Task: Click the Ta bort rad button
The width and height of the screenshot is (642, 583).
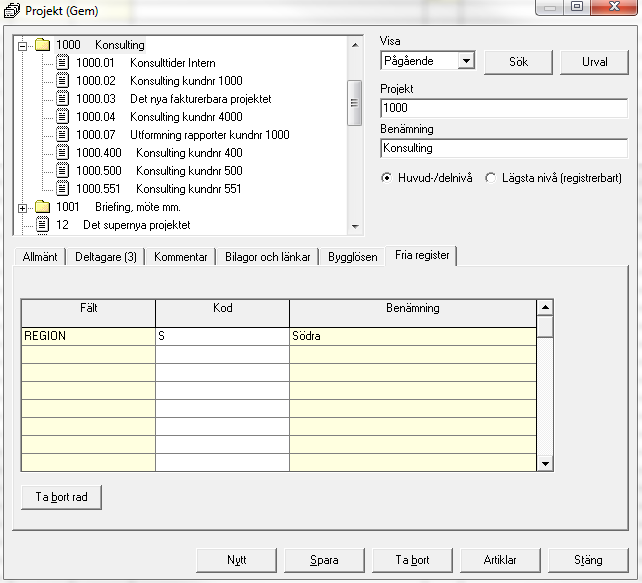Action: tap(61, 497)
